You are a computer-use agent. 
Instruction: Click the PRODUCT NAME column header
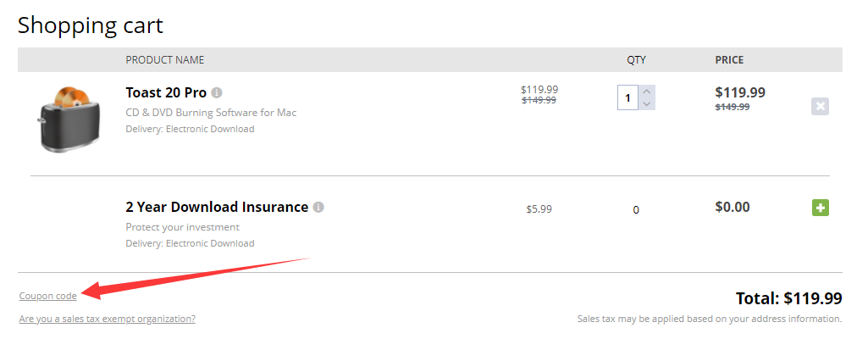pyautogui.click(x=165, y=60)
